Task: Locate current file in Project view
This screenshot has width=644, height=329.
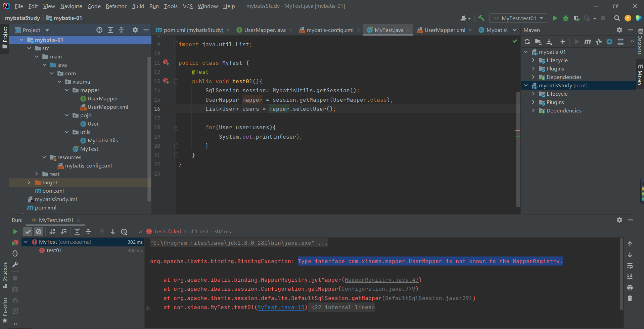Action: pos(99,30)
